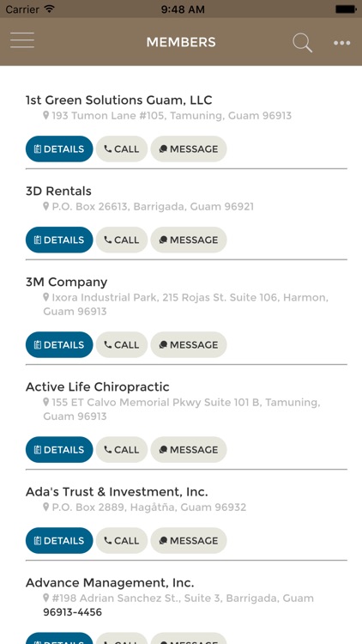Screen dimensions: 362x644
Task: Call Ada's Trust & Investment, Inc.
Action: pos(122,540)
